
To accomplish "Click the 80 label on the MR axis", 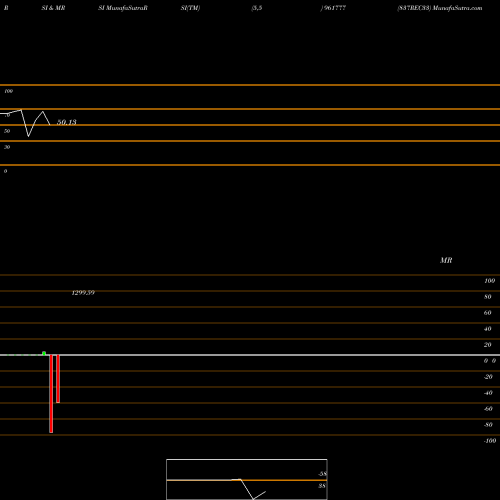I will pos(488,297).
